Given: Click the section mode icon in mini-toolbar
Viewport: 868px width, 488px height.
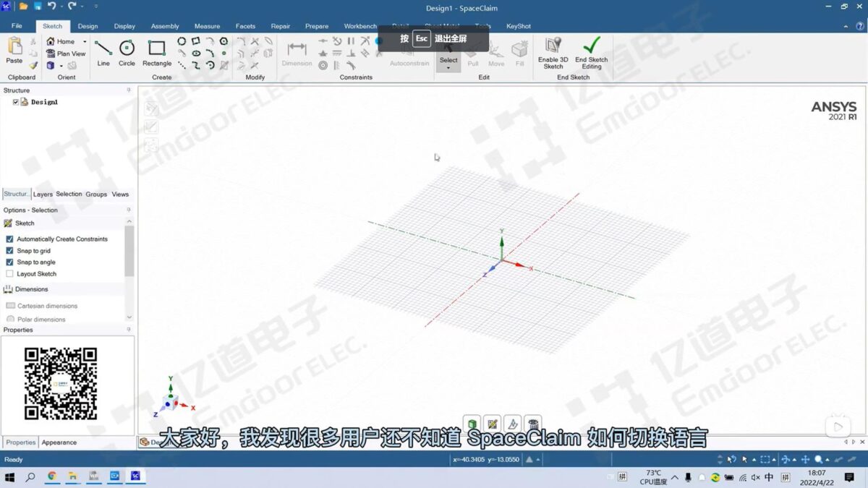Looking at the screenshot, I should click(512, 424).
